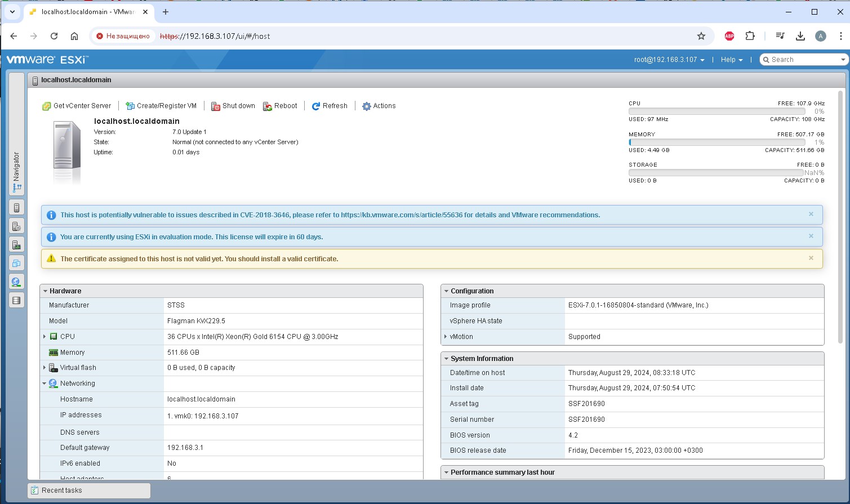The width and height of the screenshot is (850, 504).
Task: Collapse the Hardware panel
Action: (45, 291)
